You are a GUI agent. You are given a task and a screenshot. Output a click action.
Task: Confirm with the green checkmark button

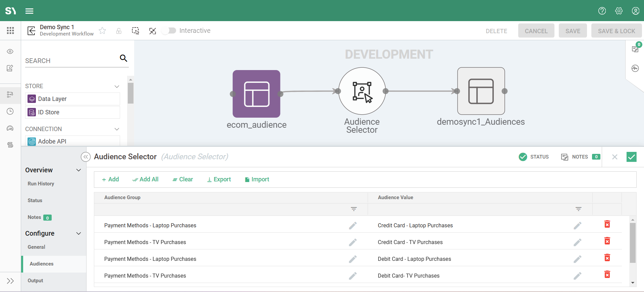[x=631, y=157]
